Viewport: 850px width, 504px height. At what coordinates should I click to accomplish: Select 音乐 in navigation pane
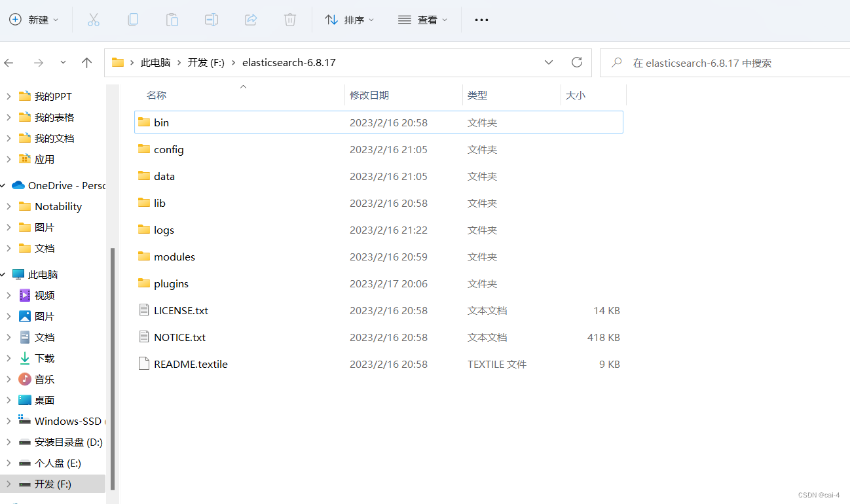coord(45,379)
